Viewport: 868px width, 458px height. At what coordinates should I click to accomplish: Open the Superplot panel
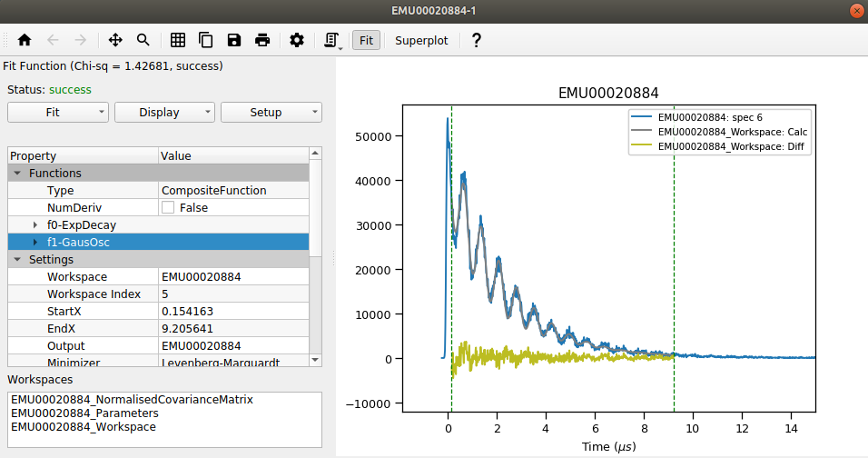[x=421, y=40]
